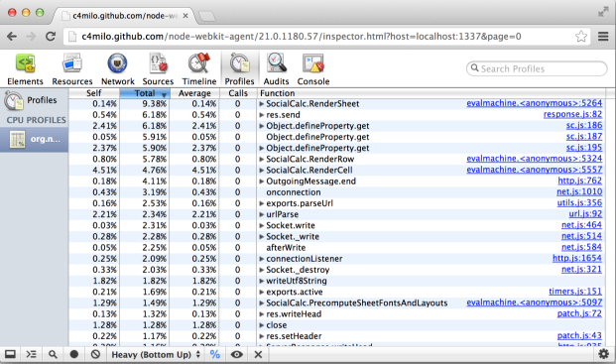Image resolution: width=616 pixels, height=364 pixels.
Task: Expand the SocialCalc.PrecomputeSheetFontsAndLayouts row
Action: click(262, 303)
